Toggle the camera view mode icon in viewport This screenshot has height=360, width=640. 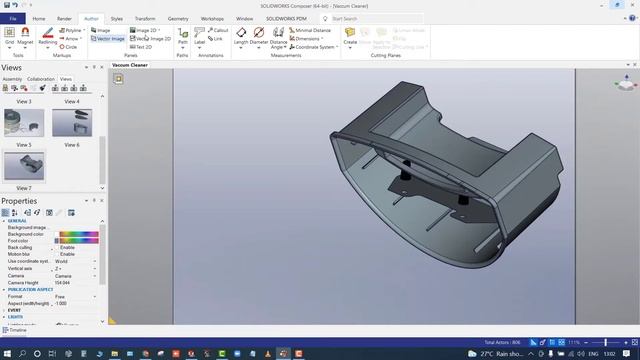point(118,79)
